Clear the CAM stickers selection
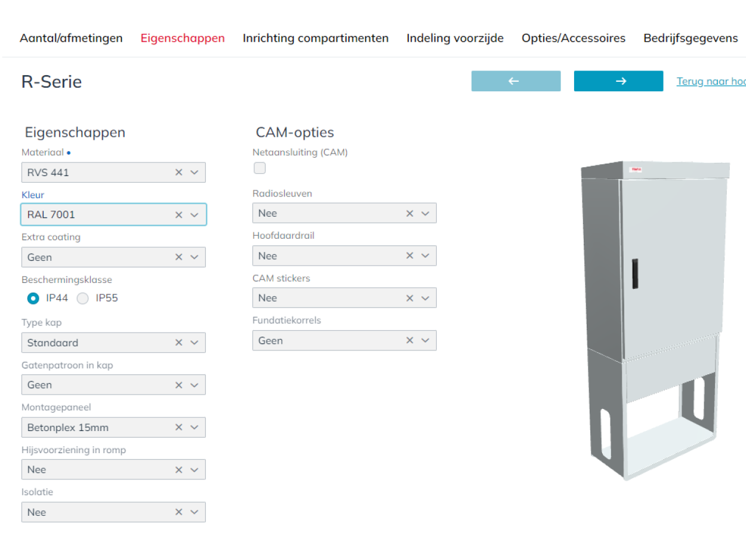This screenshot has height=560, width=746. (409, 297)
